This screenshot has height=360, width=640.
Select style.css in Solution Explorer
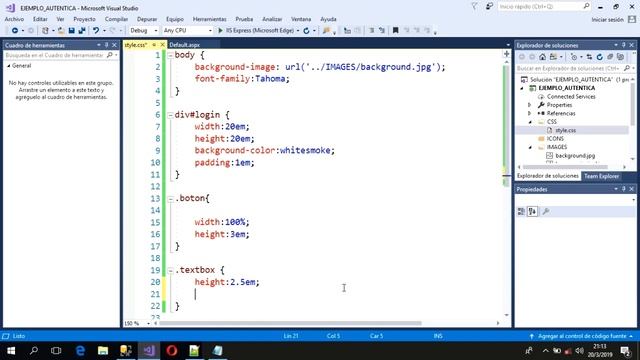coord(566,130)
